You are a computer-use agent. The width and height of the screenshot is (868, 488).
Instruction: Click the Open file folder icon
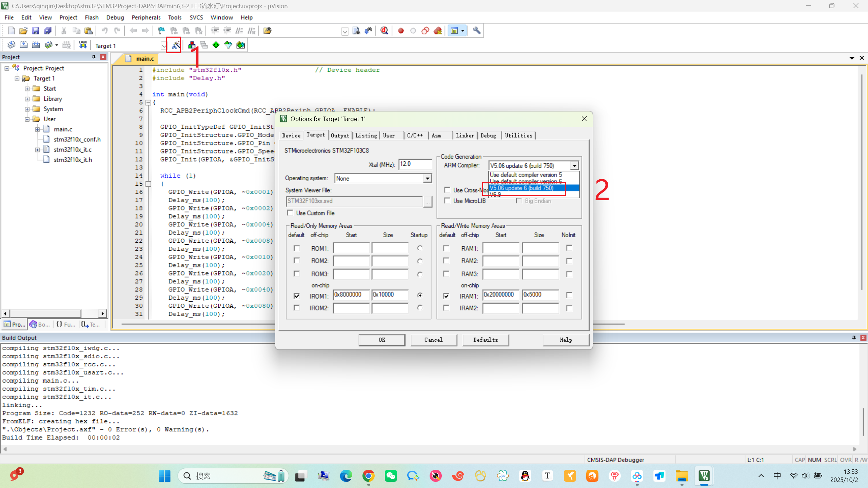pyautogui.click(x=23, y=31)
